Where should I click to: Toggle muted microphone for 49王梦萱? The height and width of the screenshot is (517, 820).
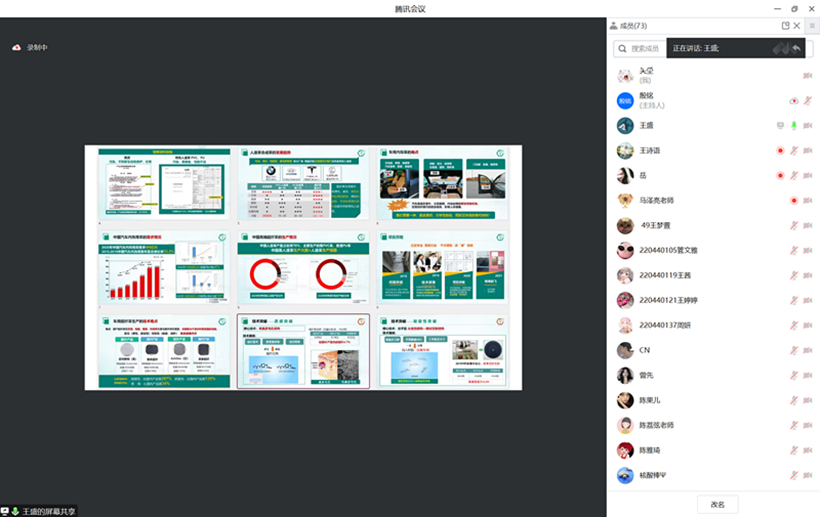point(794,226)
